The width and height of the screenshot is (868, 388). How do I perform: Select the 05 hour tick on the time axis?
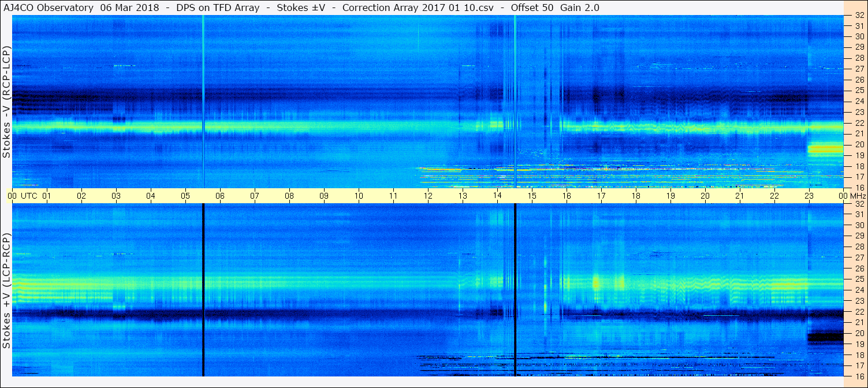[185, 196]
